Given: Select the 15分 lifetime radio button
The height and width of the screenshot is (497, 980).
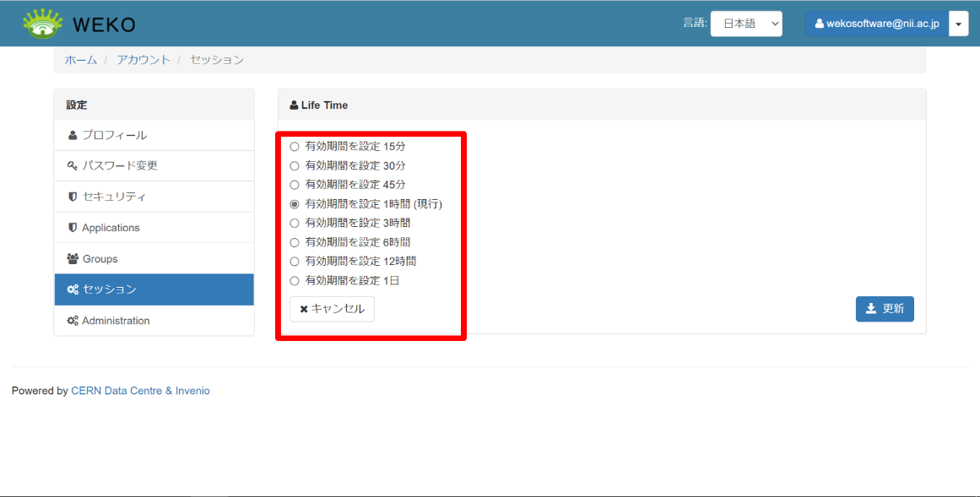Looking at the screenshot, I should coord(295,147).
